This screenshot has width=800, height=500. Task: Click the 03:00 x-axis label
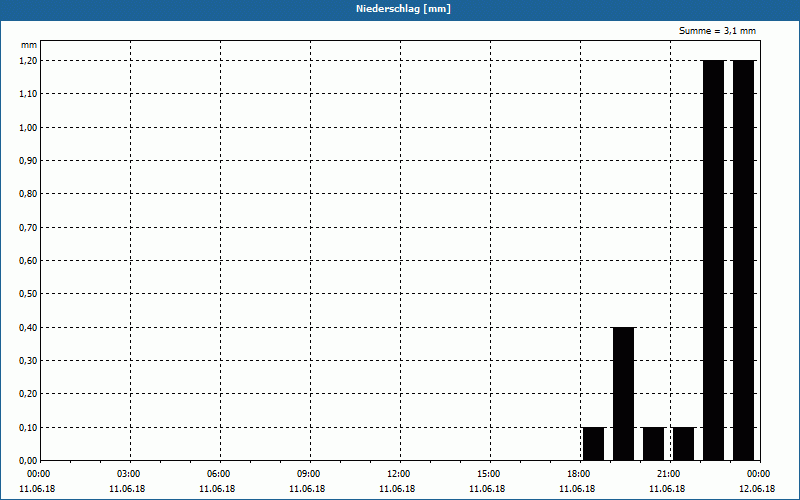129,474
